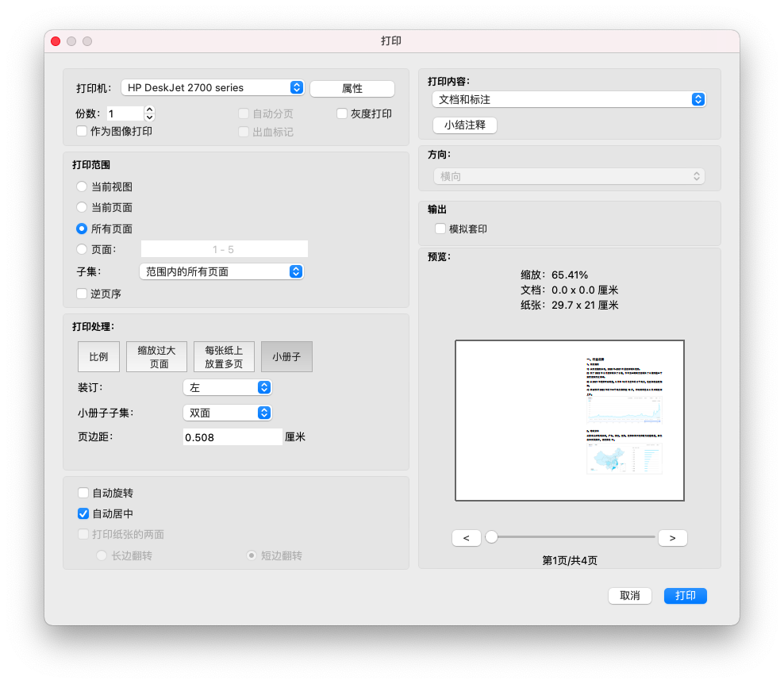Expand the 子集 dropdown list
The image size is (784, 684).
pos(221,271)
